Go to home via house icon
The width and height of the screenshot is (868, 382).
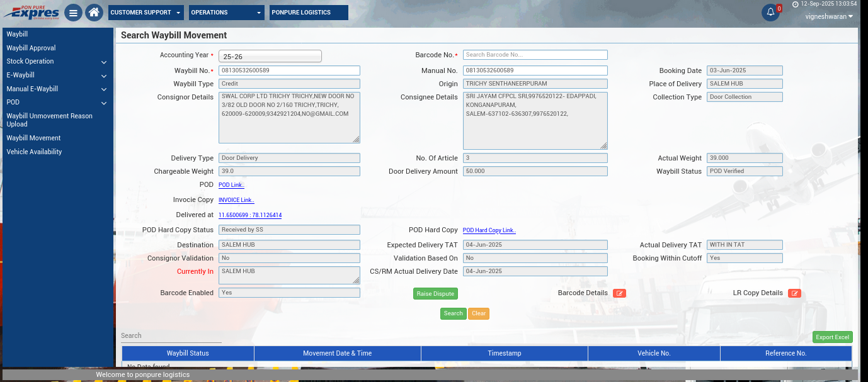coord(94,13)
